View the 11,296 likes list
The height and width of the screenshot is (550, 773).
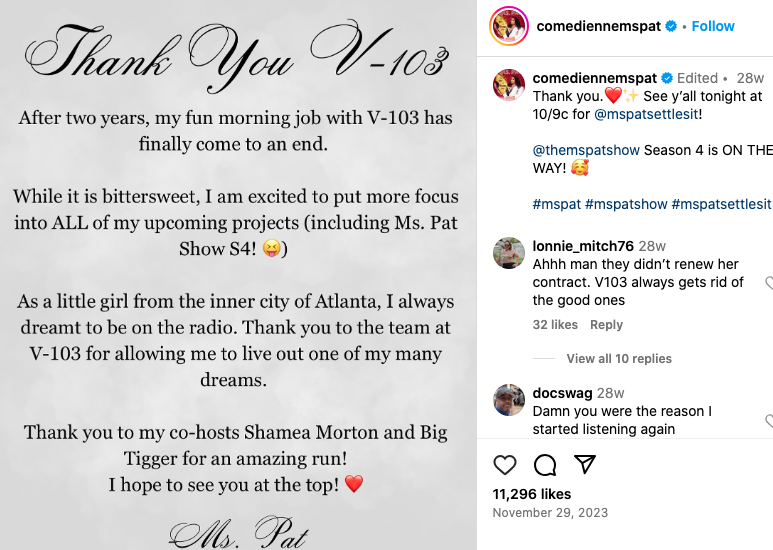click(532, 494)
